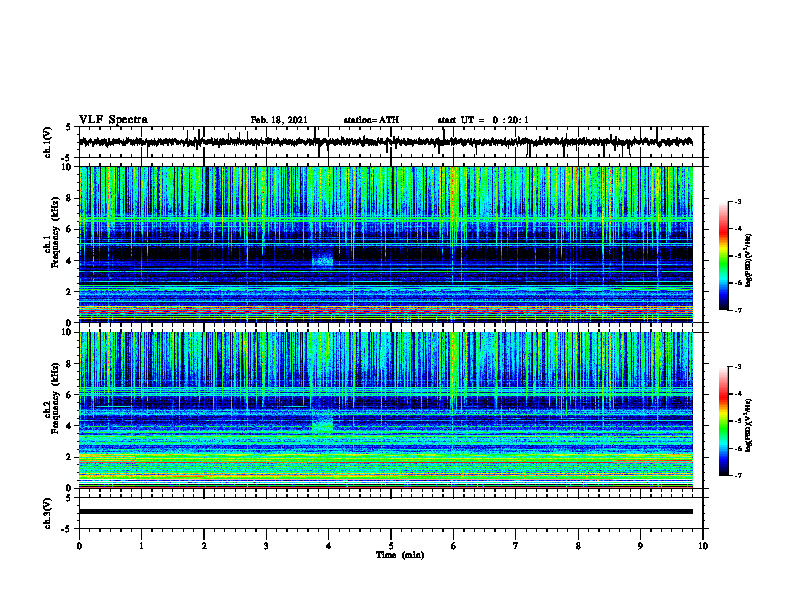The height and width of the screenshot is (612, 792).
Task: Click the "start UT = 0:20:1" text
Action: pyautogui.click(x=483, y=120)
